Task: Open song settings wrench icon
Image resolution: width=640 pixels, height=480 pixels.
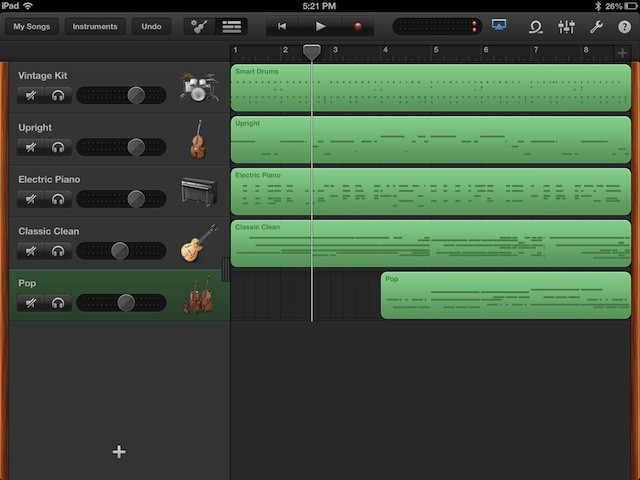Action: 596,27
